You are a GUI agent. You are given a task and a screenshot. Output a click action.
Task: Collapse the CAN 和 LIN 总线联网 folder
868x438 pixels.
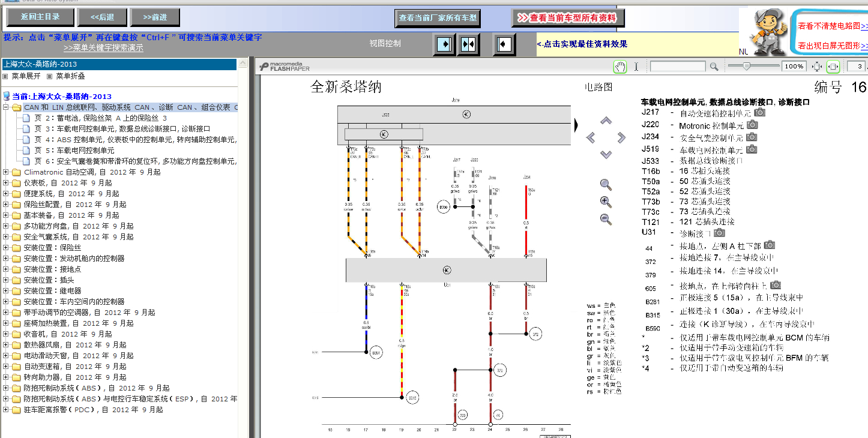6,107
